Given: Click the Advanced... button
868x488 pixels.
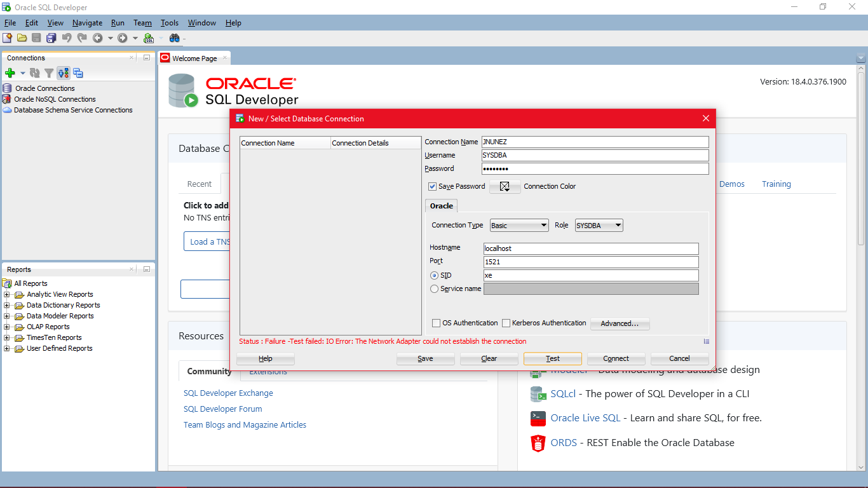Looking at the screenshot, I should tap(620, 323).
